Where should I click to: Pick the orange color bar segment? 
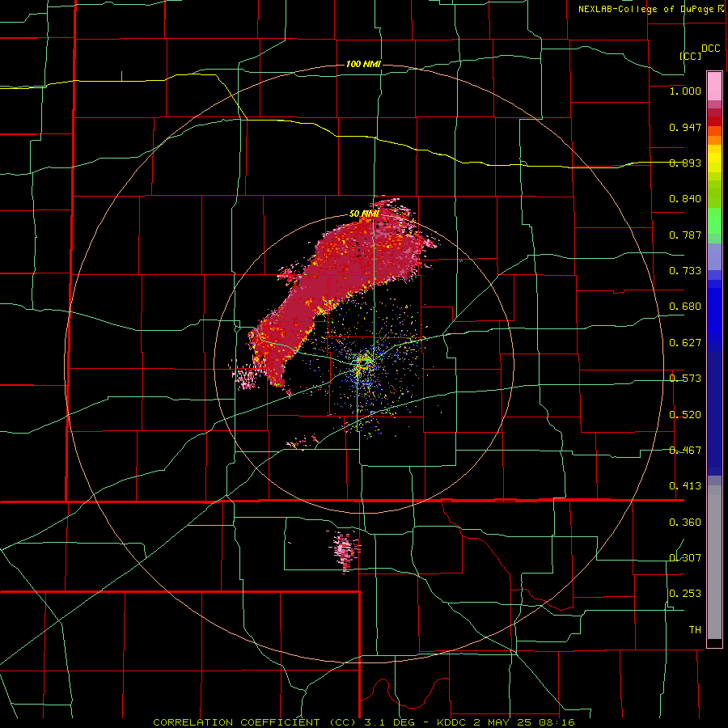tap(714, 140)
